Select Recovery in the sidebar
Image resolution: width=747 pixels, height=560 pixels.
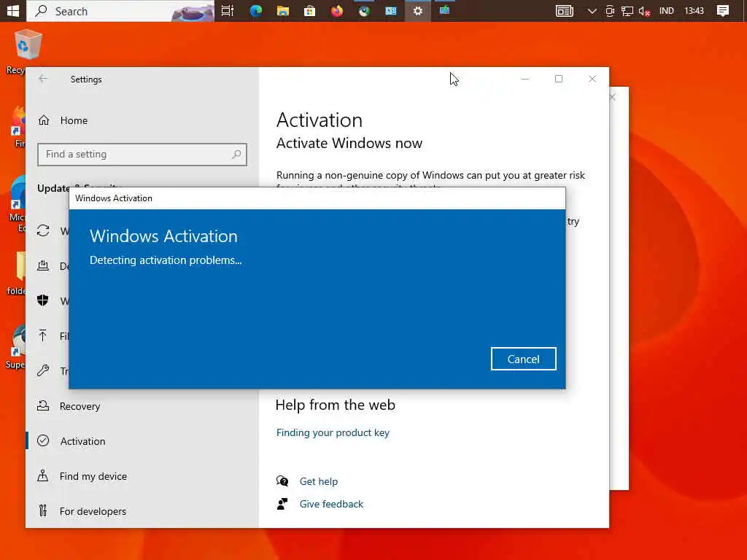(80, 406)
